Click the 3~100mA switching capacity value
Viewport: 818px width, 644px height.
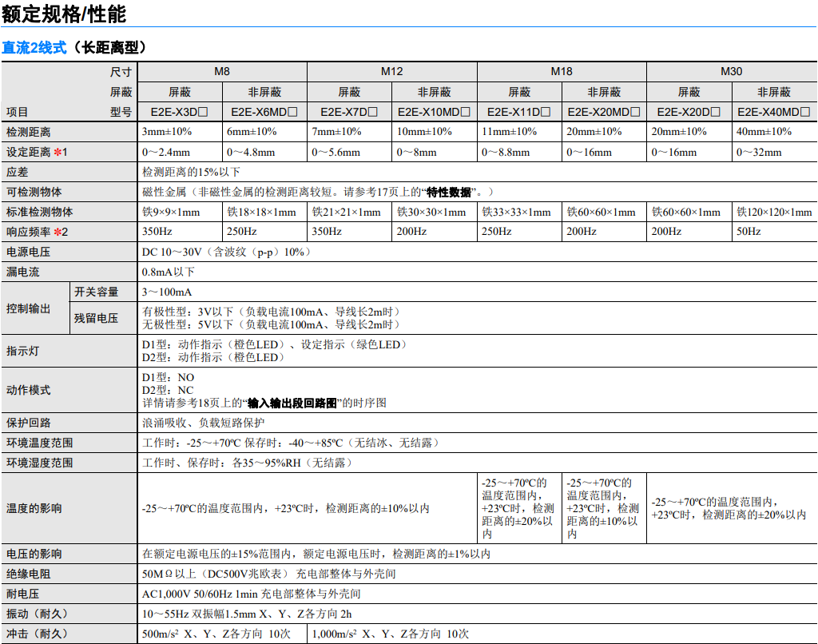click(167, 292)
